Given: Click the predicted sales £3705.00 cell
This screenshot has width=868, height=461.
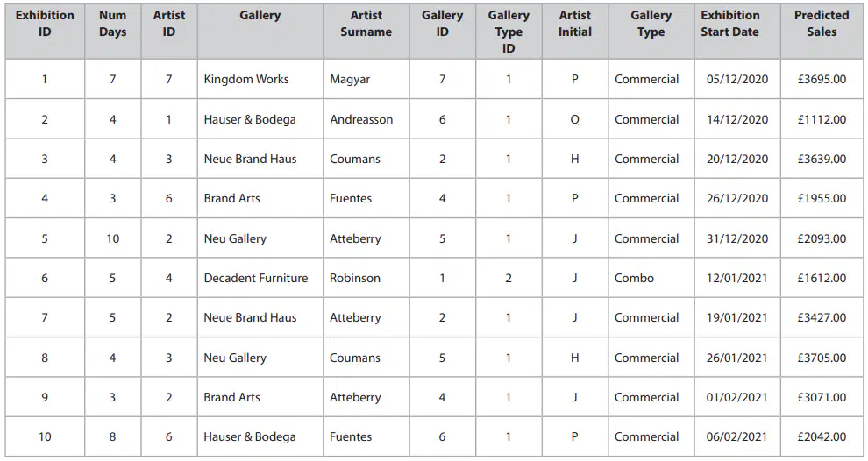Looking at the screenshot, I should click(x=822, y=358).
